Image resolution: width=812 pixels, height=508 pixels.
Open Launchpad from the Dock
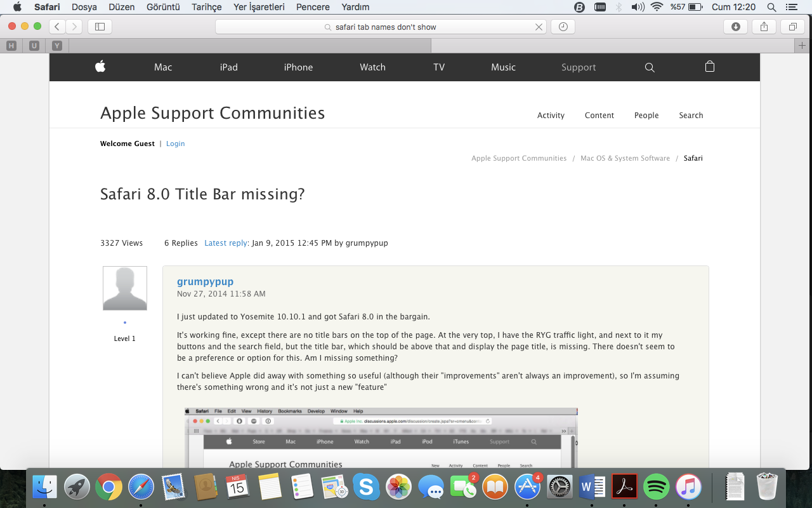click(77, 487)
